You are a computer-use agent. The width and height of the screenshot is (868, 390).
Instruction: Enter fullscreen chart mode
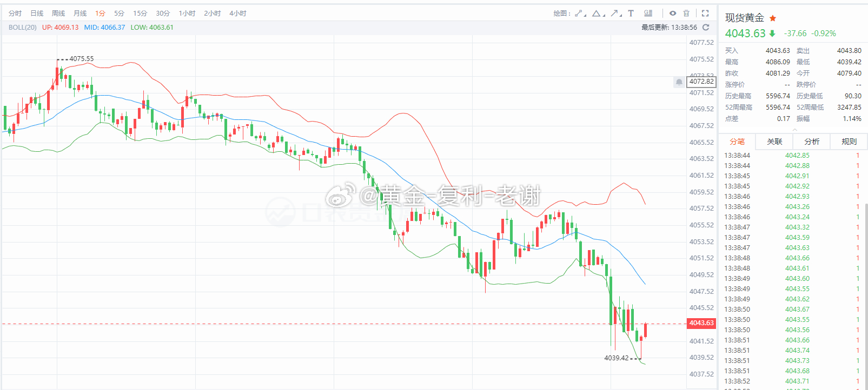(x=705, y=14)
